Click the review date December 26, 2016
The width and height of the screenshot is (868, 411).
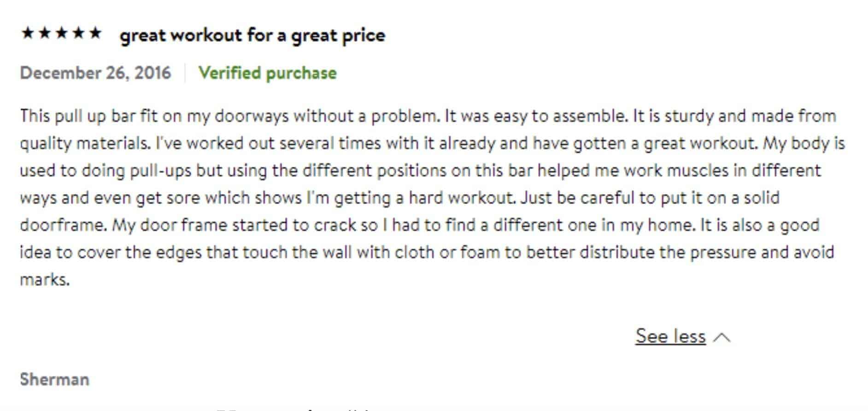pyautogui.click(x=95, y=73)
